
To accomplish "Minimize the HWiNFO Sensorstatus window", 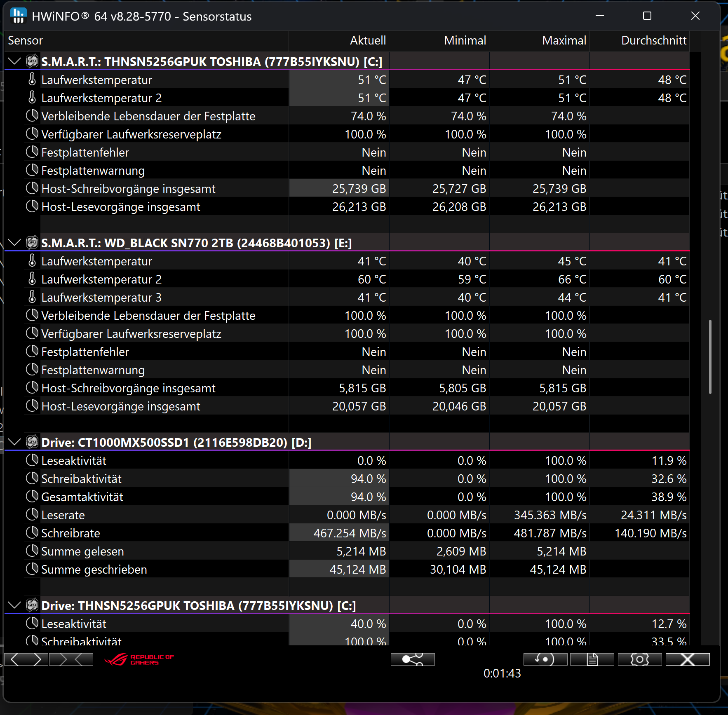I will pyautogui.click(x=600, y=16).
